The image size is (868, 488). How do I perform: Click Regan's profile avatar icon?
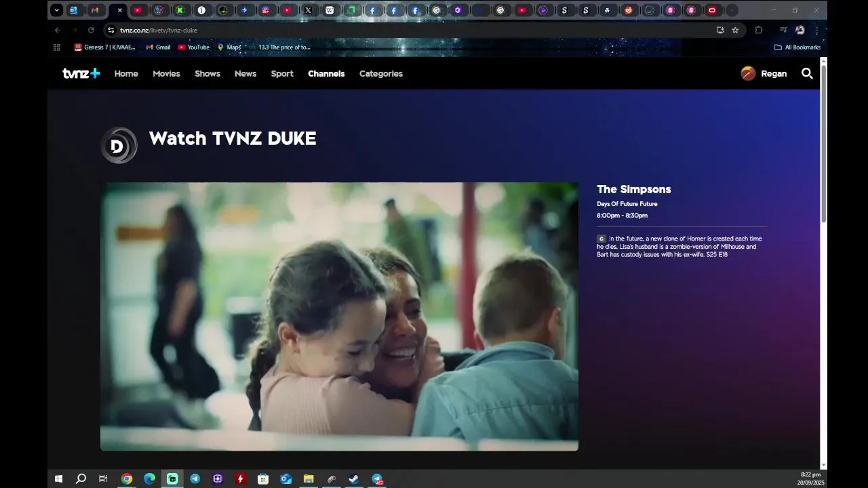pyautogui.click(x=748, y=73)
